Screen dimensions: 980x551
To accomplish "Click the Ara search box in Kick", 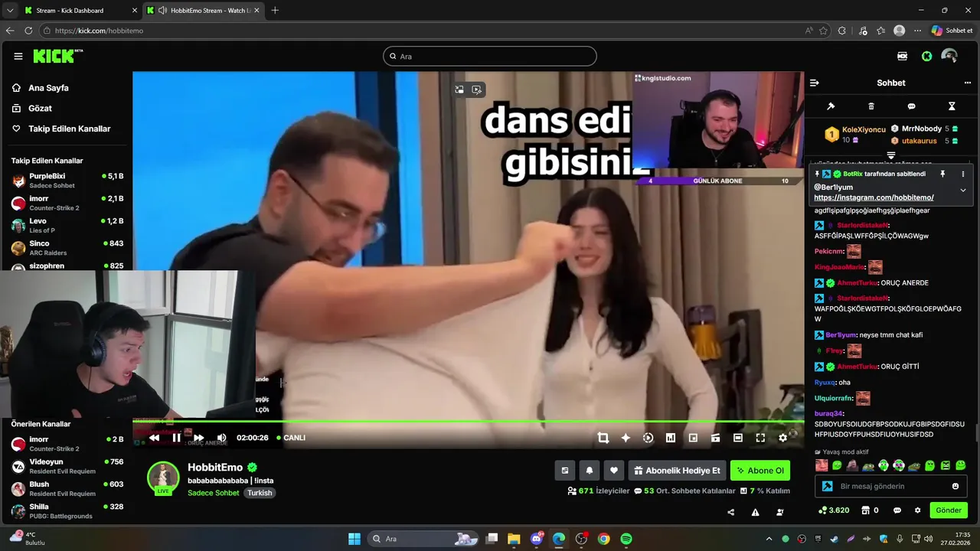I will click(490, 56).
